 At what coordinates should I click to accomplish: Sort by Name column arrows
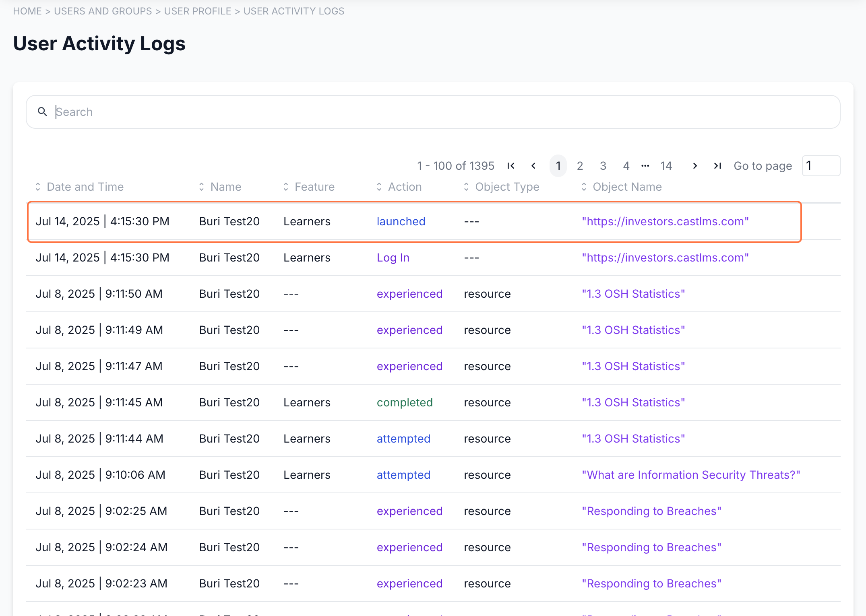[x=202, y=187]
